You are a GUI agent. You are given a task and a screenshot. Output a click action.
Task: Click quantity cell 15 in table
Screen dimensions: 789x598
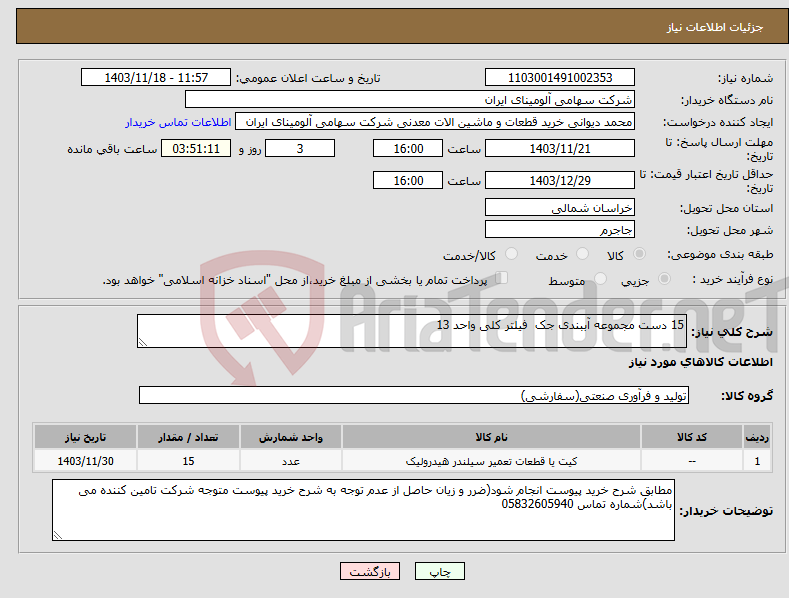click(x=188, y=461)
